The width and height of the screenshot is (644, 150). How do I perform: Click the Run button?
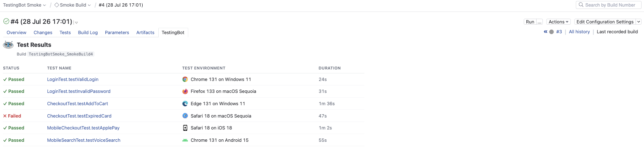530,22
